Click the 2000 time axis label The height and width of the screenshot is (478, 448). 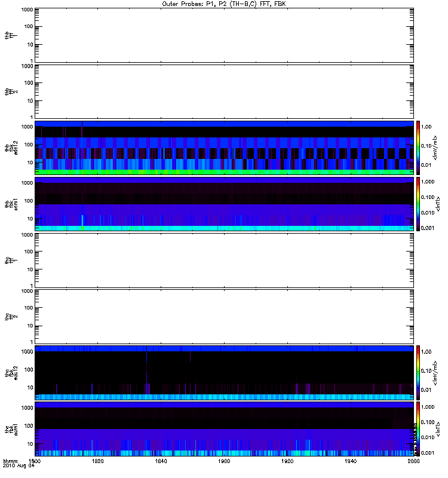[x=413, y=461]
